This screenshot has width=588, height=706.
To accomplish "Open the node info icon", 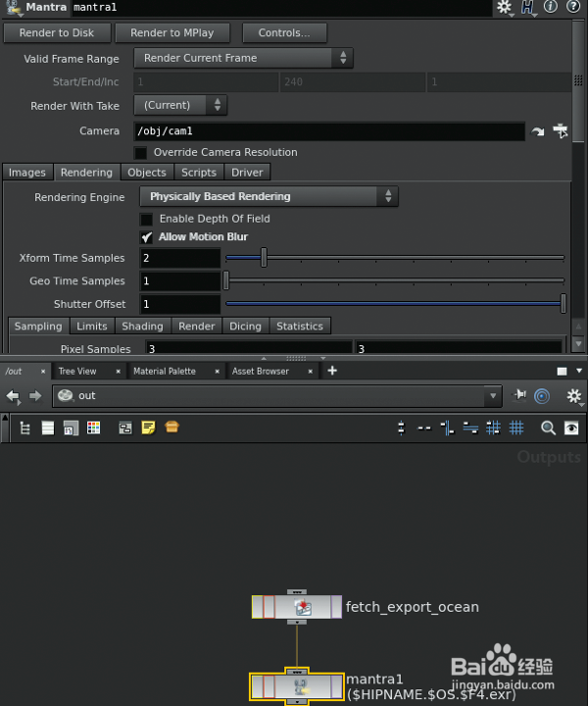I will pyautogui.click(x=551, y=7).
